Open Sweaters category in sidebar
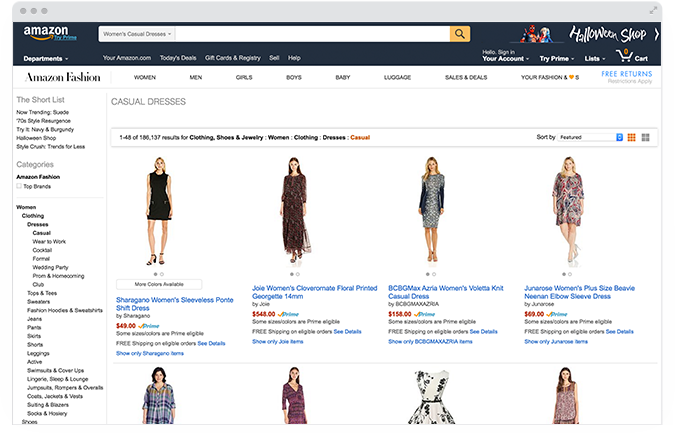This screenshot has height=433, width=675. (x=38, y=302)
